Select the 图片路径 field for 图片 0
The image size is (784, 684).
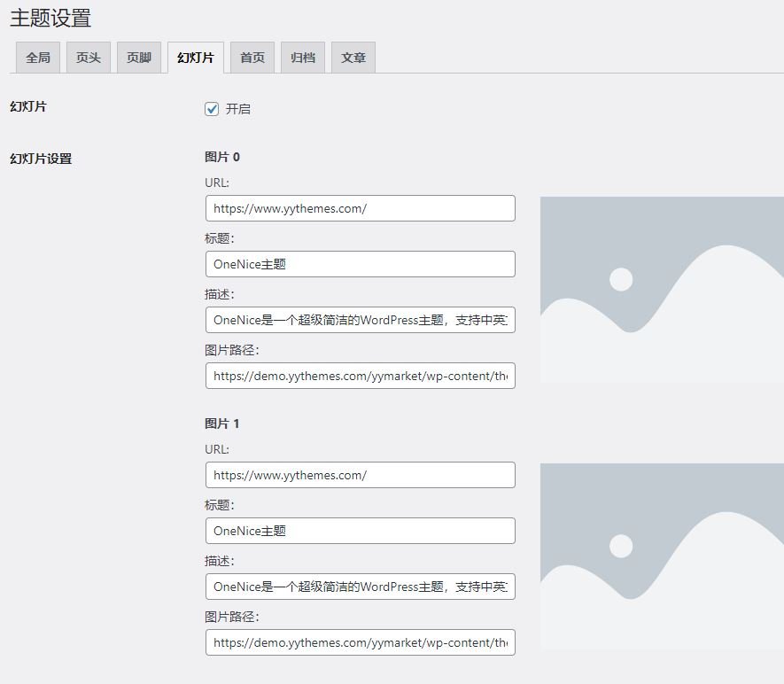(360, 376)
